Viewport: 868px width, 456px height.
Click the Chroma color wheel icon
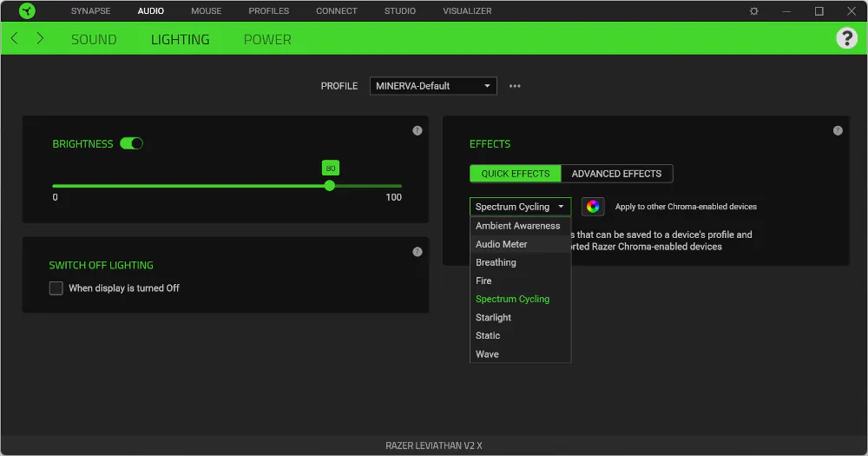(593, 207)
